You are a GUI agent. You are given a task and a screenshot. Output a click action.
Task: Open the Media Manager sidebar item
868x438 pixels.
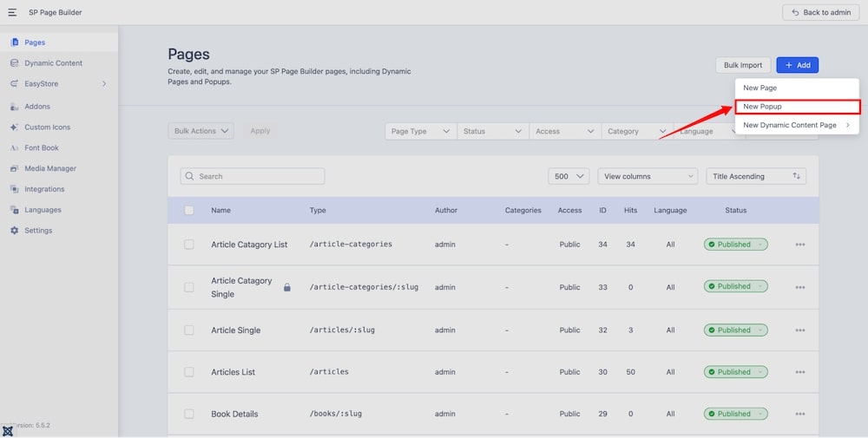coord(49,168)
